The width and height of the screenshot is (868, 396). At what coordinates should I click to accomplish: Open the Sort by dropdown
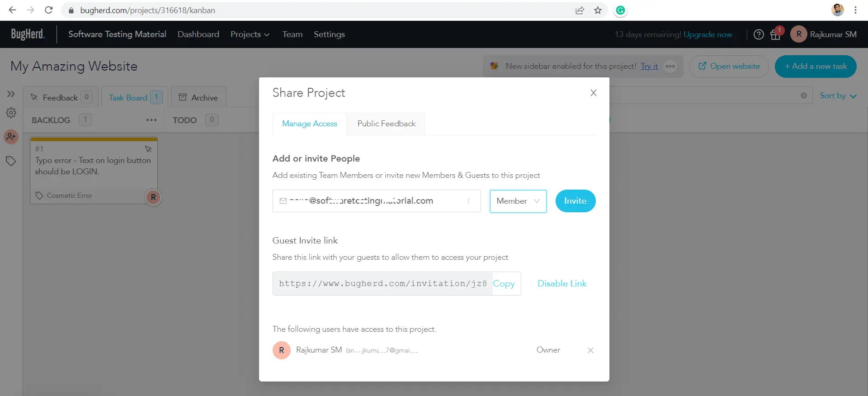point(838,95)
